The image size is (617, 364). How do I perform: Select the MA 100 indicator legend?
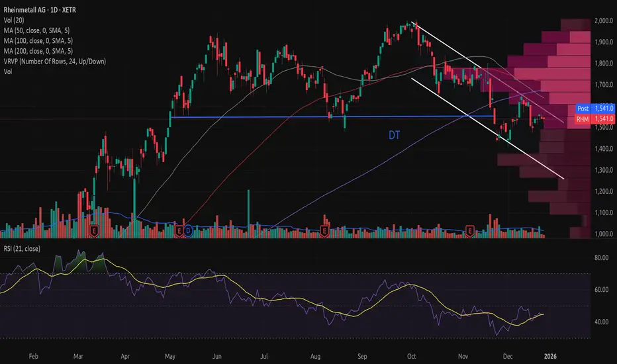tap(38, 40)
